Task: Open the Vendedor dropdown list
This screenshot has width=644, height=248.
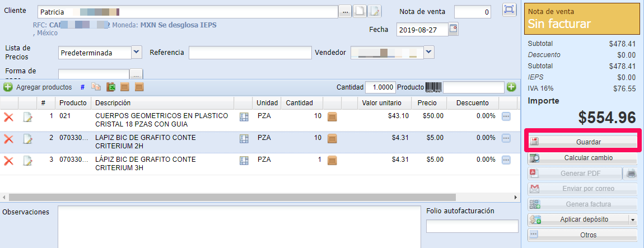Action: click(x=429, y=52)
